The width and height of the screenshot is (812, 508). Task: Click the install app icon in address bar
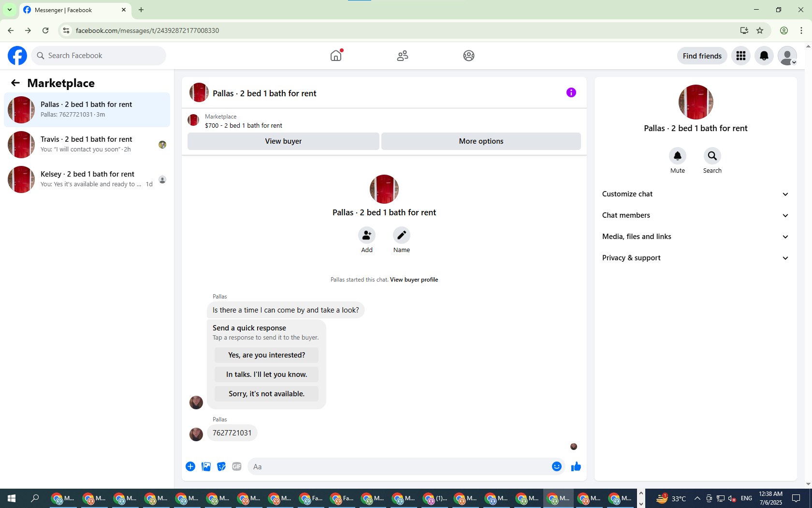(x=744, y=30)
